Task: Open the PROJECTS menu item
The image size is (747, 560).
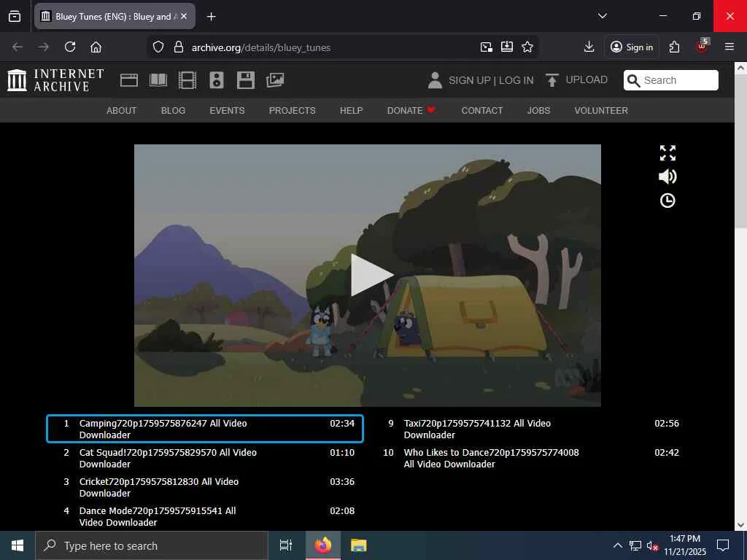Action: [292, 111]
